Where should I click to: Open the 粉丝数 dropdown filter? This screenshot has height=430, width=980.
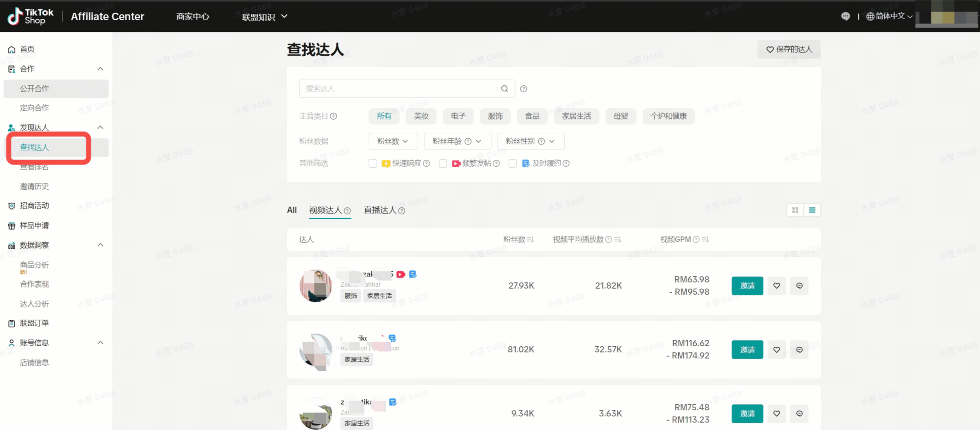click(393, 141)
